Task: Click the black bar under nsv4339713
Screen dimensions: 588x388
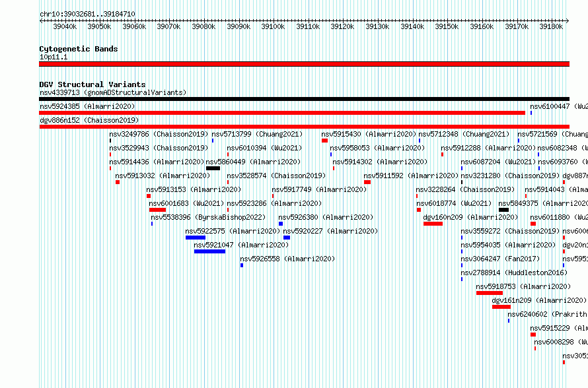Action: click(x=304, y=99)
